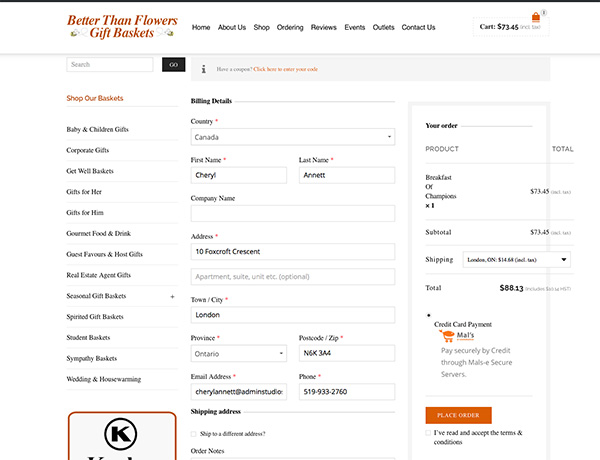This screenshot has width=600, height=460.
Task: Open the Reviews menu item
Action: point(323,27)
